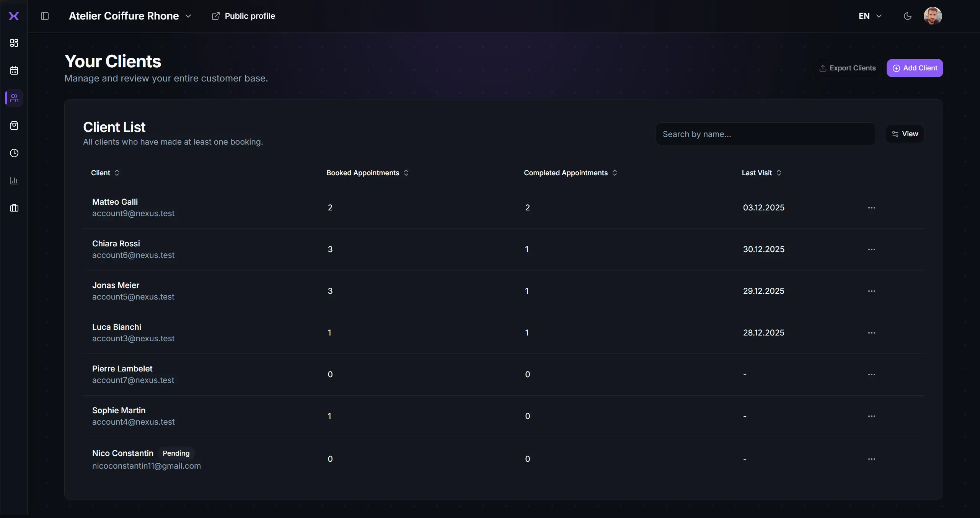Viewport: 980px width, 518px height.
Task: Click the Export Clients button
Action: pyautogui.click(x=847, y=68)
